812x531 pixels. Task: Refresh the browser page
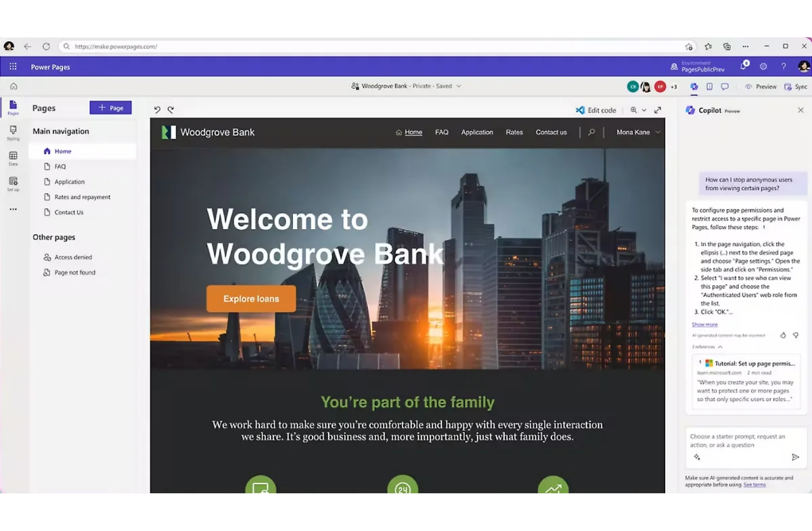46,47
